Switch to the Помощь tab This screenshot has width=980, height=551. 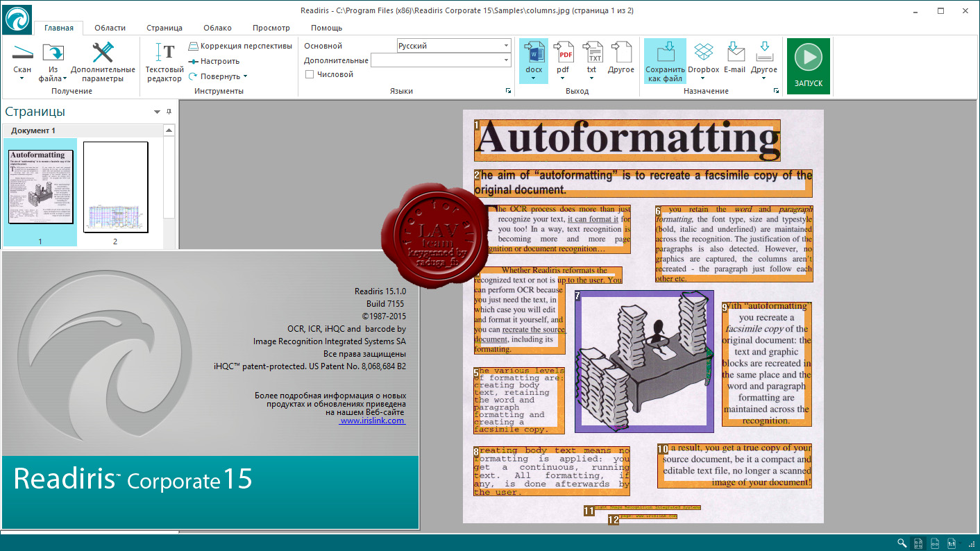click(326, 28)
